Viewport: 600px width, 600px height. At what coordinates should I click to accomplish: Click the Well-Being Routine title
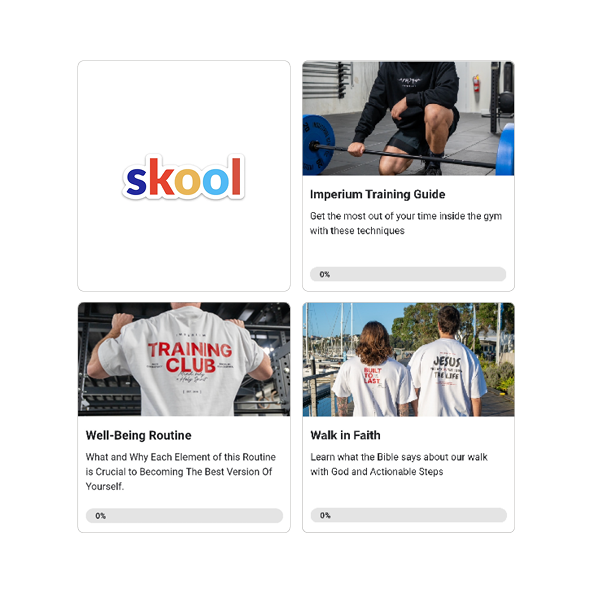pyautogui.click(x=139, y=435)
